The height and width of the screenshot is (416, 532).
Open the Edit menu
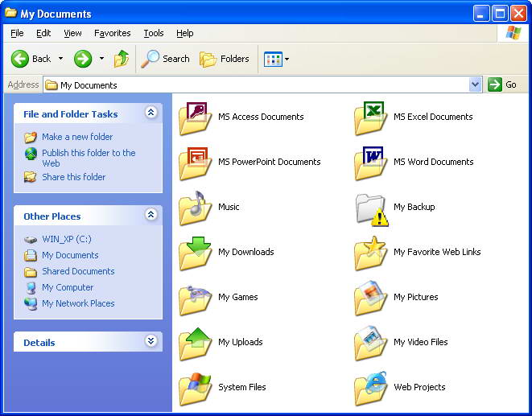[x=43, y=33]
